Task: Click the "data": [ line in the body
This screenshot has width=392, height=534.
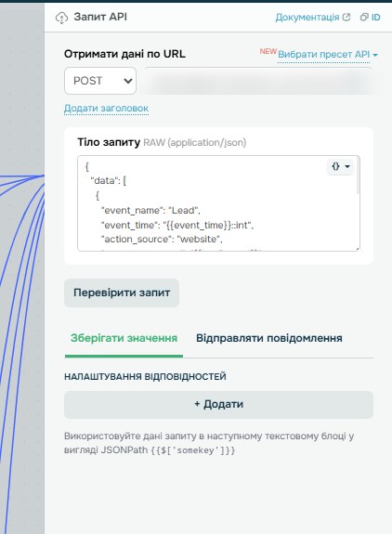Action: [109, 181]
